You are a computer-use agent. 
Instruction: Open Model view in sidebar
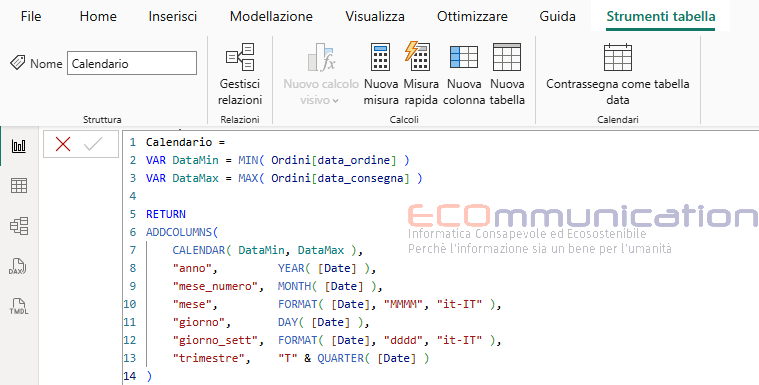pyautogui.click(x=19, y=226)
